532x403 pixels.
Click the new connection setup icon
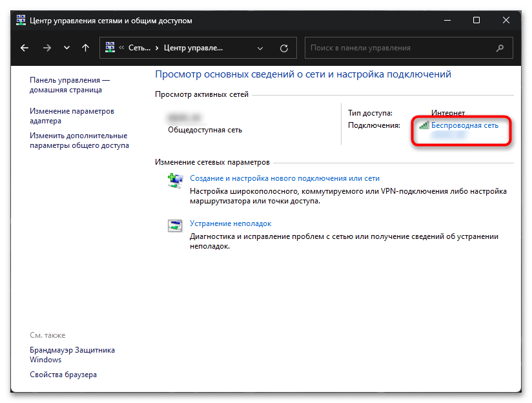click(x=176, y=181)
